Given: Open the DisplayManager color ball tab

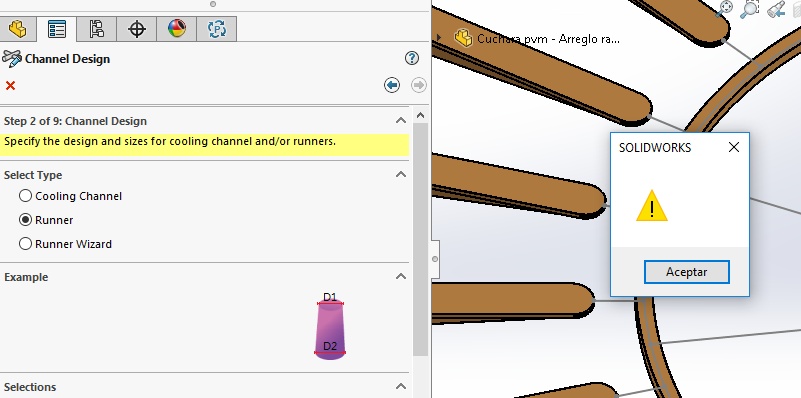Looking at the screenshot, I should pos(177,29).
